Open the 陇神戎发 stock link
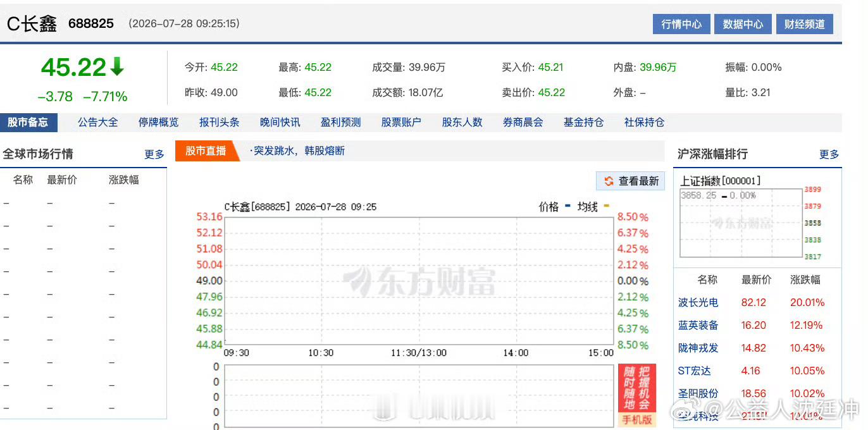Viewport: 868px width, 430px height. tap(698, 348)
